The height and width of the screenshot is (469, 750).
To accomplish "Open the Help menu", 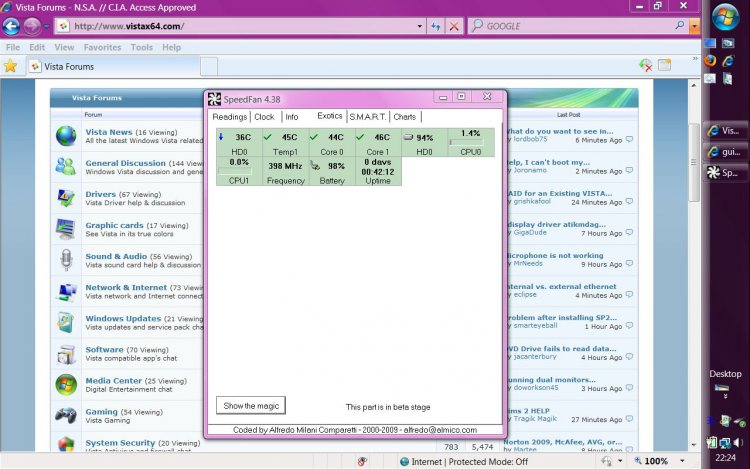I will pyautogui.click(x=171, y=47).
